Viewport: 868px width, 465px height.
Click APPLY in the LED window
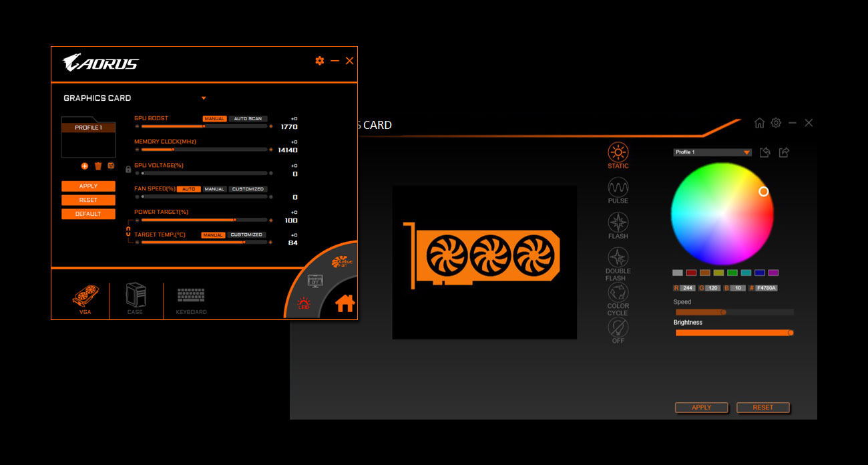point(701,408)
